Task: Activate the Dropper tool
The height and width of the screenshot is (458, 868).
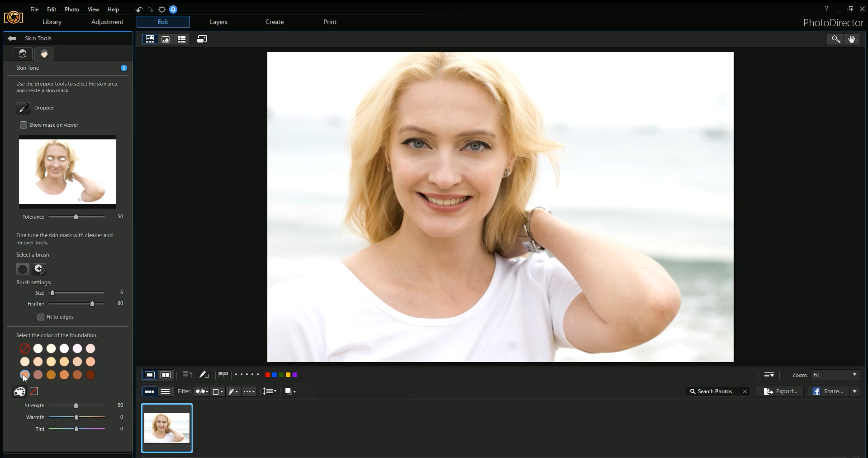Action: pyautogui.click(x=23, y=108)
